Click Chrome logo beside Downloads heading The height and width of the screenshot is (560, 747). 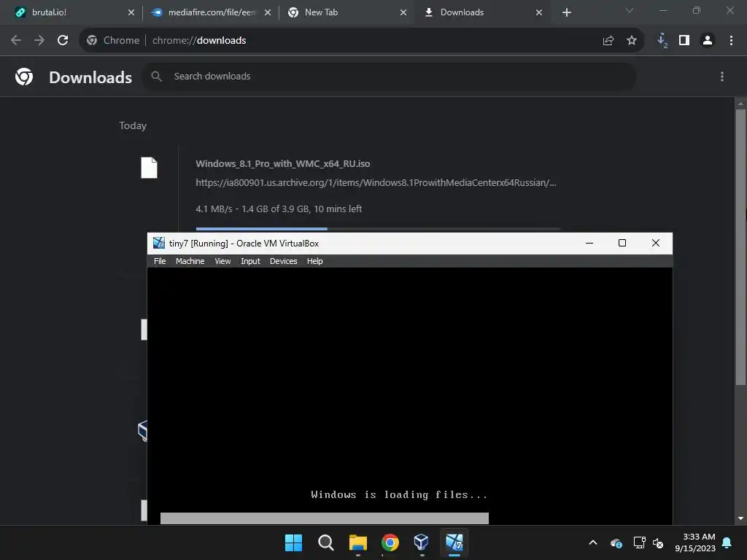(x=24, y=76)
